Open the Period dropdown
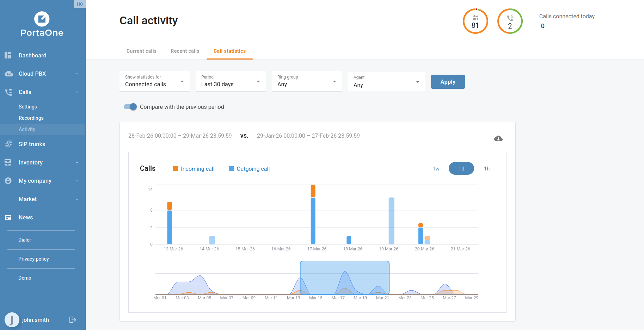The width and height of the screenshot is (644, 330). pyautogui.click(x=231, y=81)
